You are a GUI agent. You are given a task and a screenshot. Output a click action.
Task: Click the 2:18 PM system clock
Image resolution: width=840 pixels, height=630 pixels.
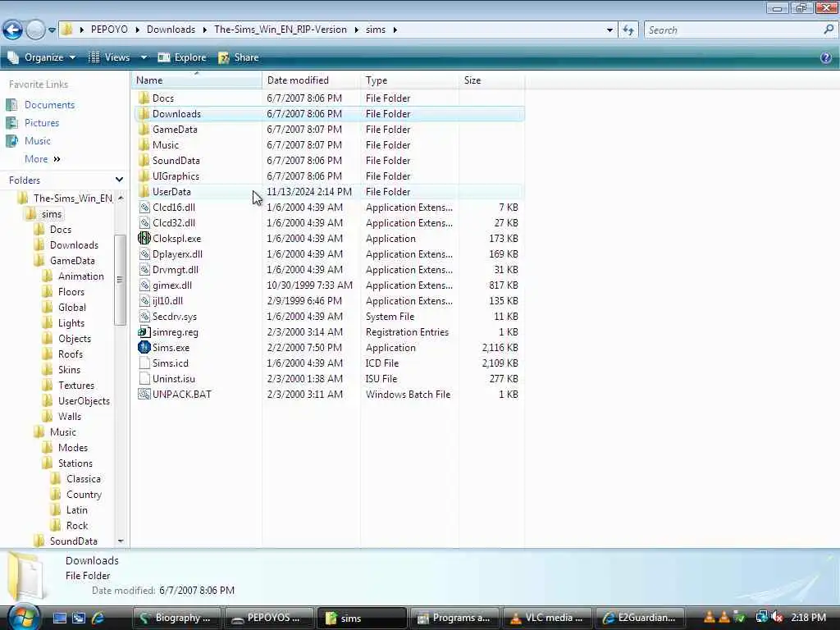click(x=808, y=618)
